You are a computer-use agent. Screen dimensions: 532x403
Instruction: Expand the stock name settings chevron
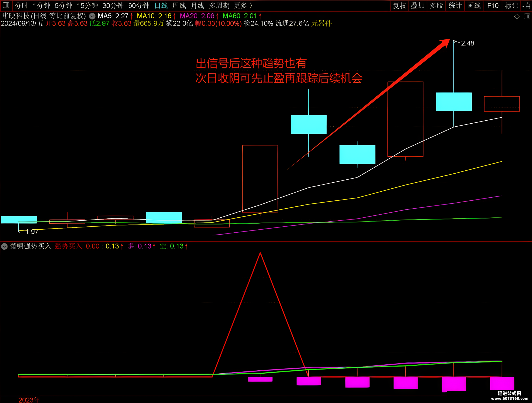(x=92, y=16)
